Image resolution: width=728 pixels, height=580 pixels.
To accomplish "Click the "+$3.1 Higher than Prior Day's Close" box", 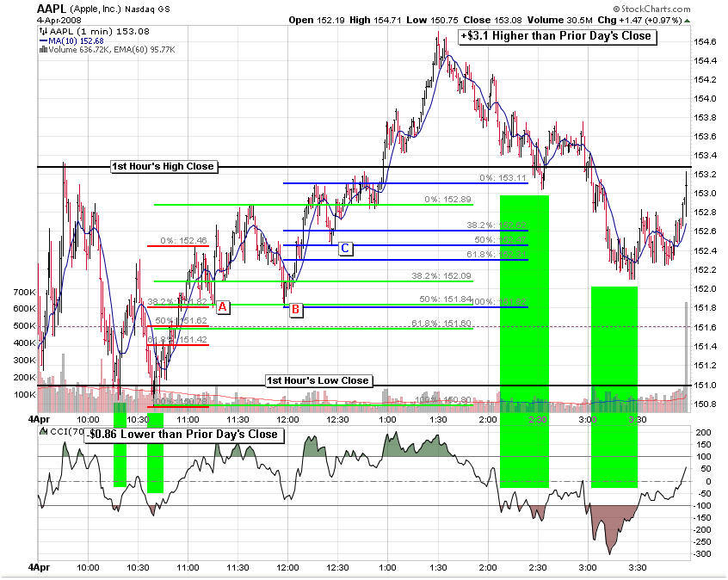I will point(557,36).
